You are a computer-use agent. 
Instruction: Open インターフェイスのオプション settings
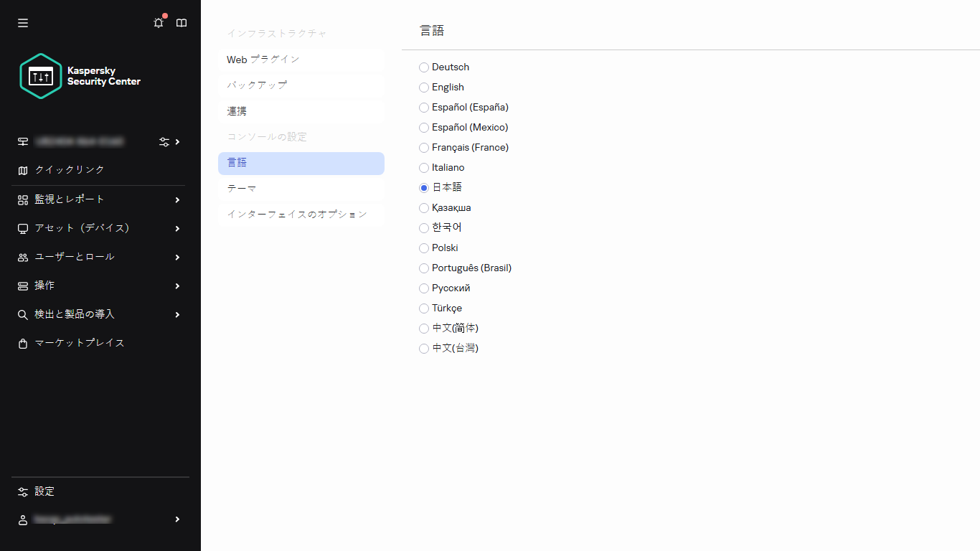(x=296, y=214)
